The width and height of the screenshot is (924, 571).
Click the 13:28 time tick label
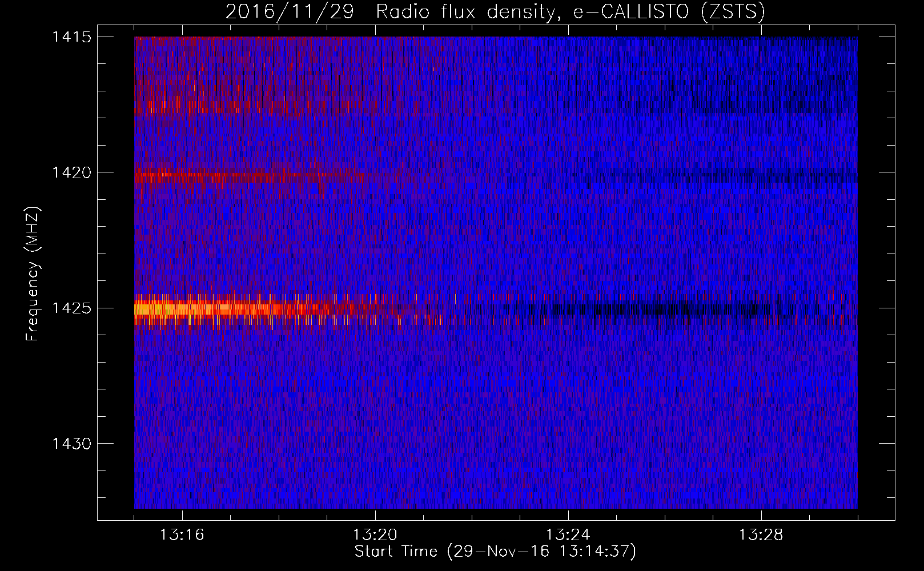coord(761,535)
